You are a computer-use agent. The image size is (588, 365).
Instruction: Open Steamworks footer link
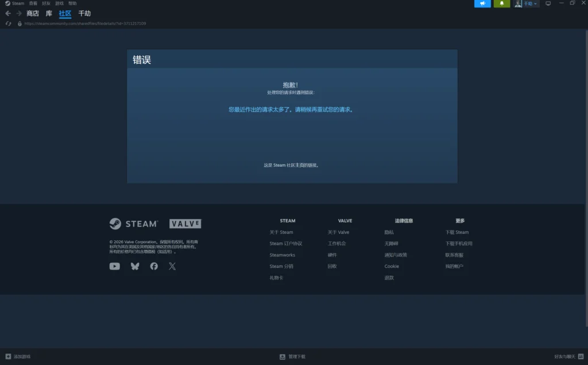(x=282, y=255)
